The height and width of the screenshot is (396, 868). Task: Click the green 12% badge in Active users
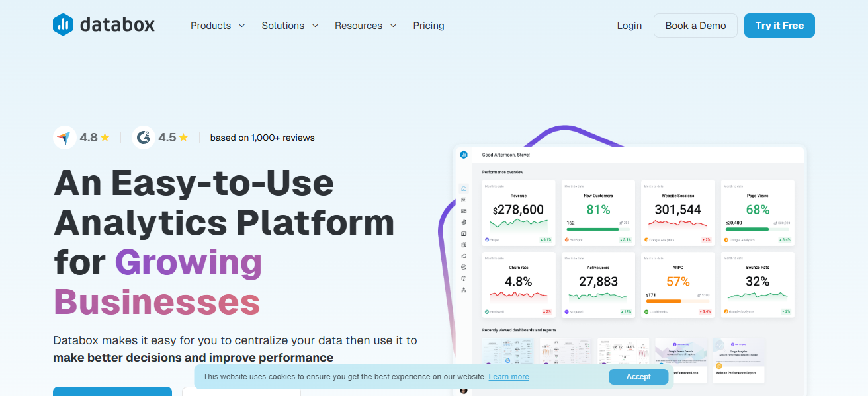pyautogui.click(x=626, y=312)
